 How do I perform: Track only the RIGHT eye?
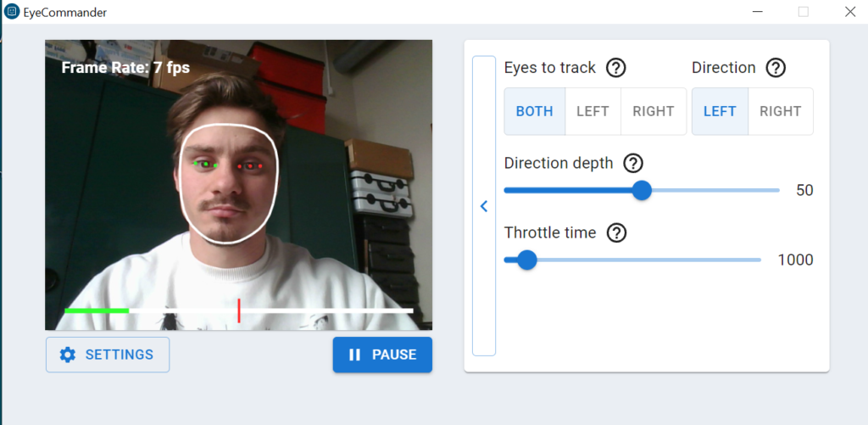click(x=654, y=111)
